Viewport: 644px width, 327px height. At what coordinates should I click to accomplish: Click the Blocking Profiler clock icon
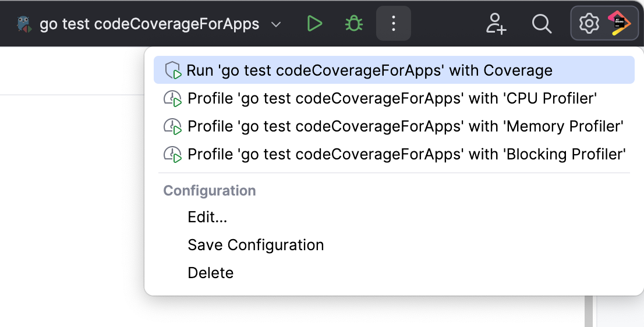(173, 154)
